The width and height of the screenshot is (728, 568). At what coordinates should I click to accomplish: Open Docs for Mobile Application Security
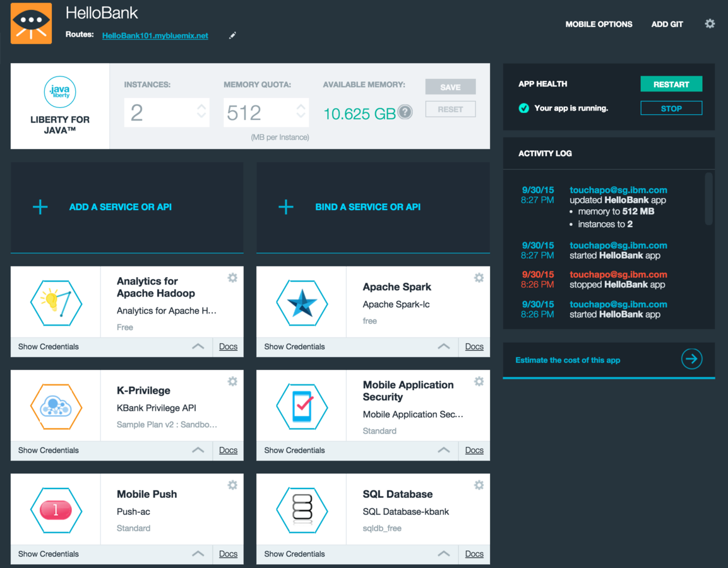pos(474,450)
